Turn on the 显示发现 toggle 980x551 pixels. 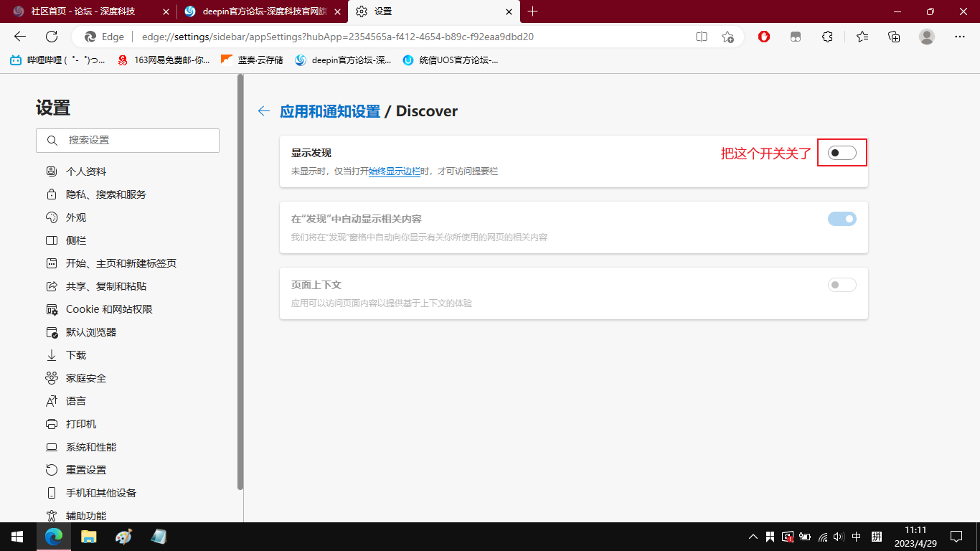tap(842, 152)
